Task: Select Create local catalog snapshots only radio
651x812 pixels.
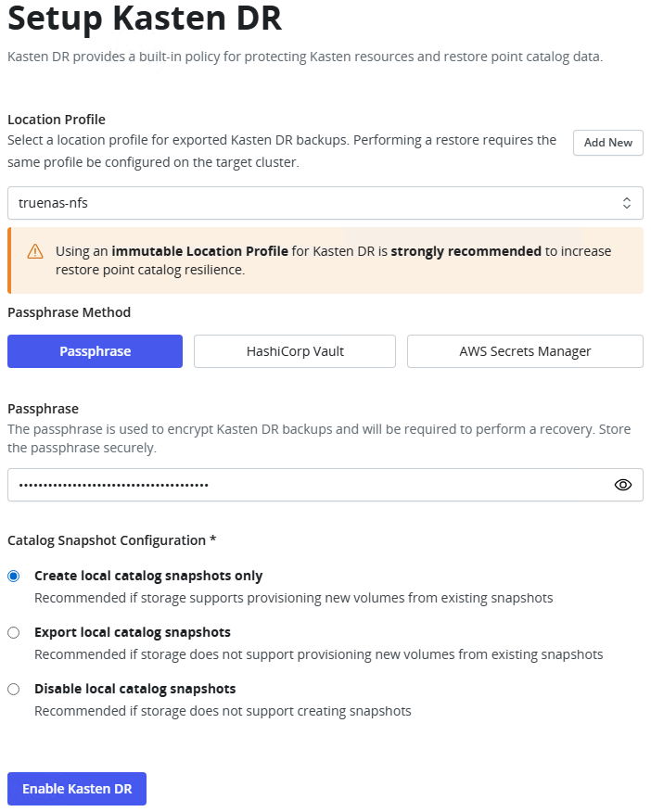Action: click(x=14, y=576)
